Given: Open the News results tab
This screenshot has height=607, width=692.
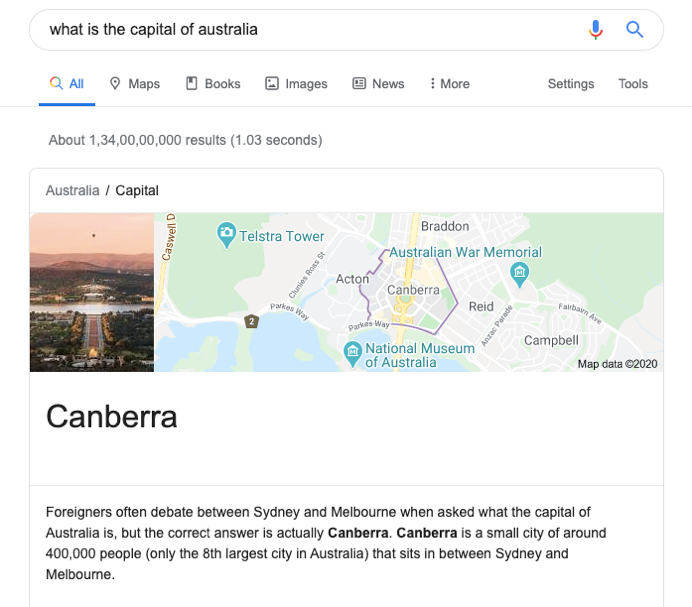Looking at the screenshot, I should (378, 84).
